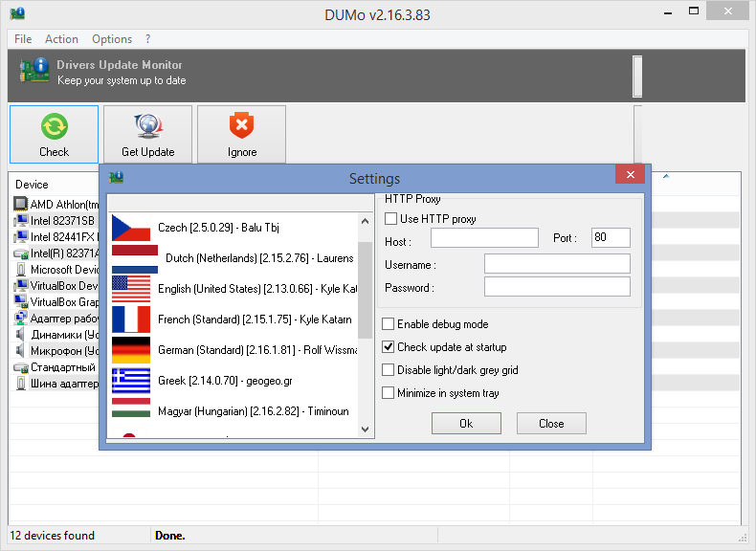Click the Стандартный controller icon
Screen dimensions: 756x551
pos(21,367)
